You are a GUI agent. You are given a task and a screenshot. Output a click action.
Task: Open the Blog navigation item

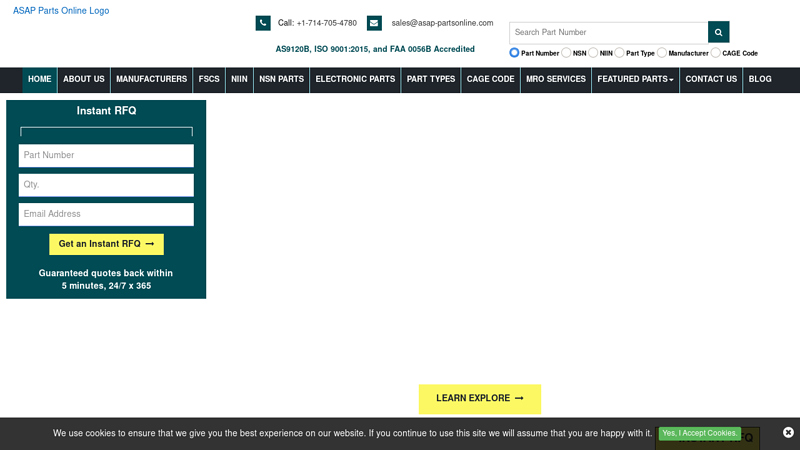tap(760, 80)
